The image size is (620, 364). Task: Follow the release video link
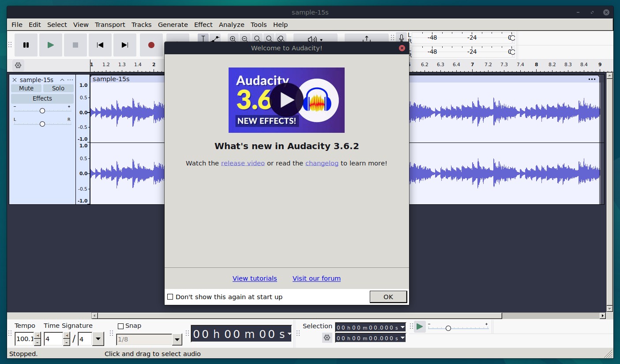[243, 163]
